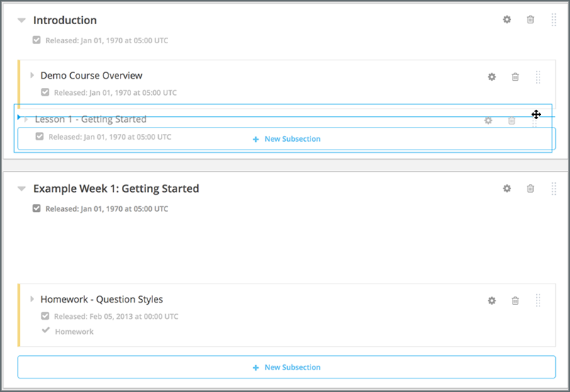Click trash icon for Homework - Question Styles
The width and height of the screenshot is (570, 392).
(515, 301)
